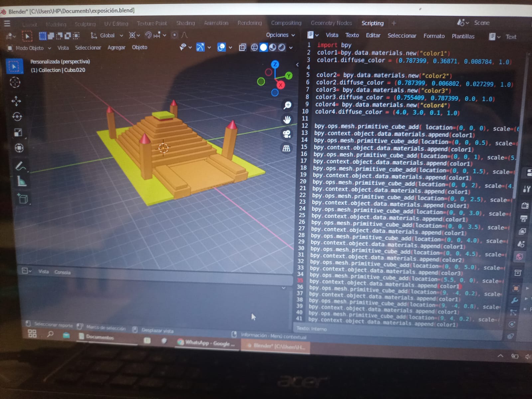Click the camera view icon in viewport
The height and width of the screenshot is (399, 532).
coord(287,134)
